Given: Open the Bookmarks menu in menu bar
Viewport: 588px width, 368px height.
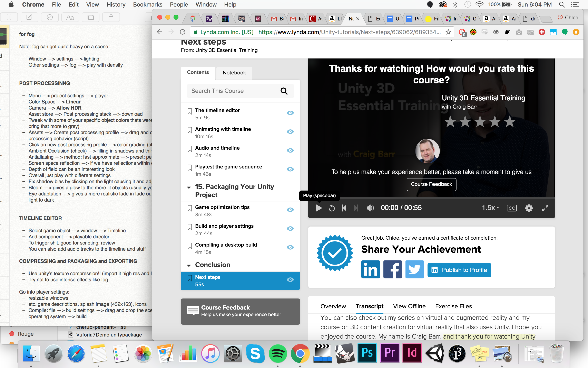Looking at the screenshot, I should pyautogui.click(x=147, y=4).
